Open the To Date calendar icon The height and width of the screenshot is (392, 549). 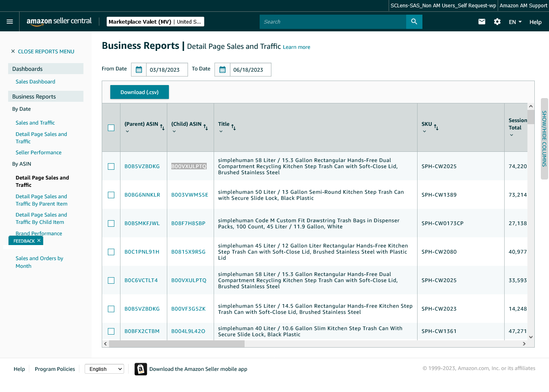click(222, 70)
